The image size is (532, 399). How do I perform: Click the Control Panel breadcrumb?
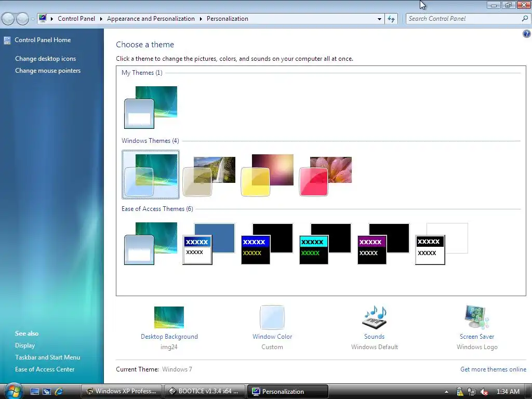tap(76, 19)
